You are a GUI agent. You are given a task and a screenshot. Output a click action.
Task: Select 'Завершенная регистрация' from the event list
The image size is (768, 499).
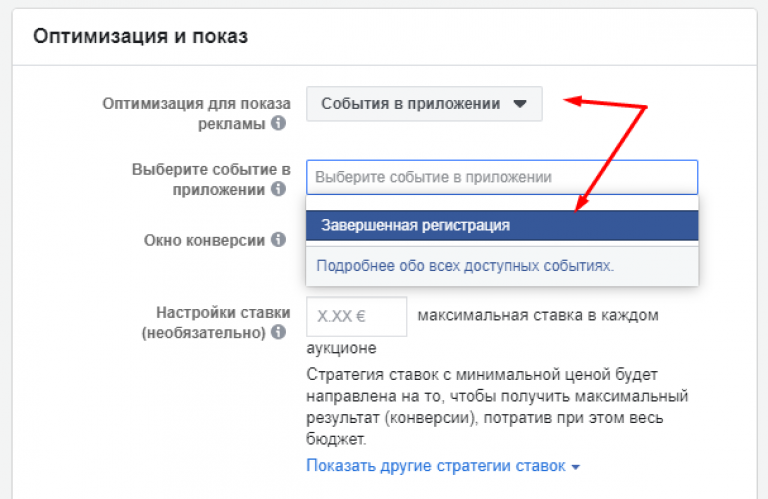pyautogui.click(x=502, y=225)
